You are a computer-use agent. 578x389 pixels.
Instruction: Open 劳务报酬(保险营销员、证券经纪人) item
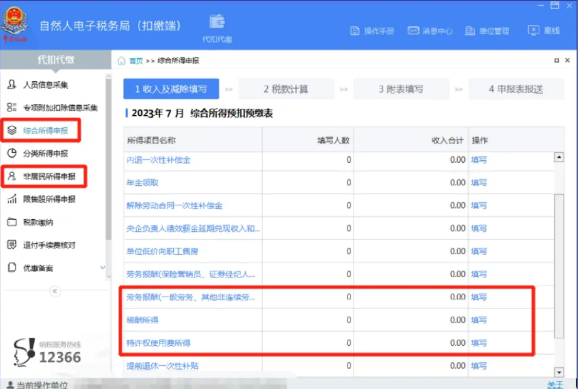coord(191,274)
